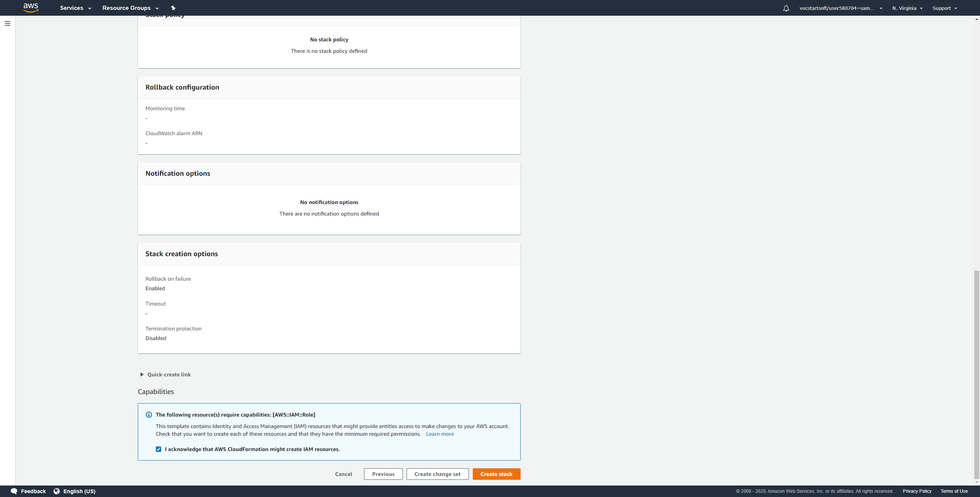Open the Support dropdown menu
This screenshot has width=980, height=497.
click(x=945, y=8)
